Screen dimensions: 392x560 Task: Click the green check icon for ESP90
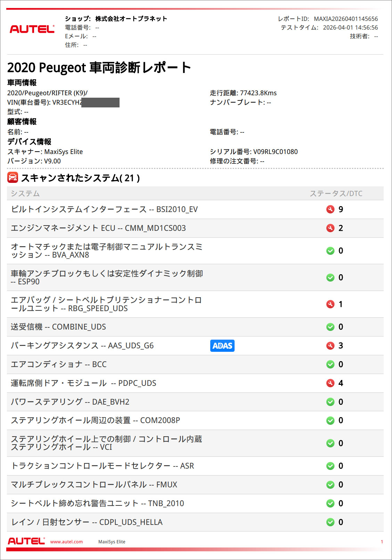point(330,277)
